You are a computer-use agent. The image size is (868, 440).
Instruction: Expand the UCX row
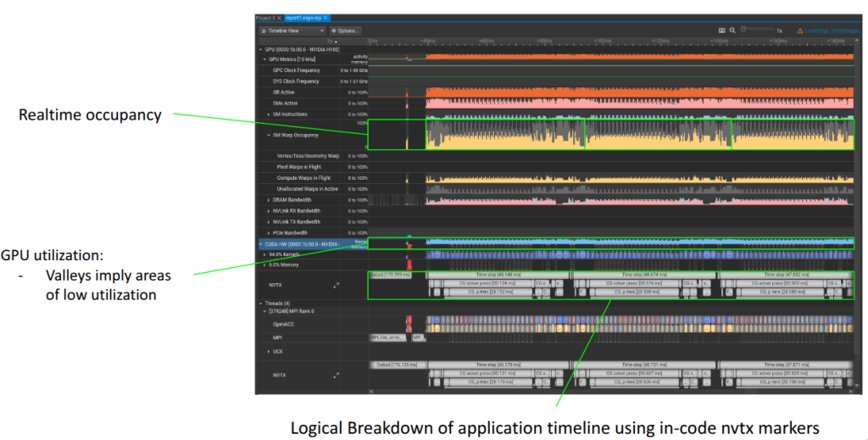point(269,350)
